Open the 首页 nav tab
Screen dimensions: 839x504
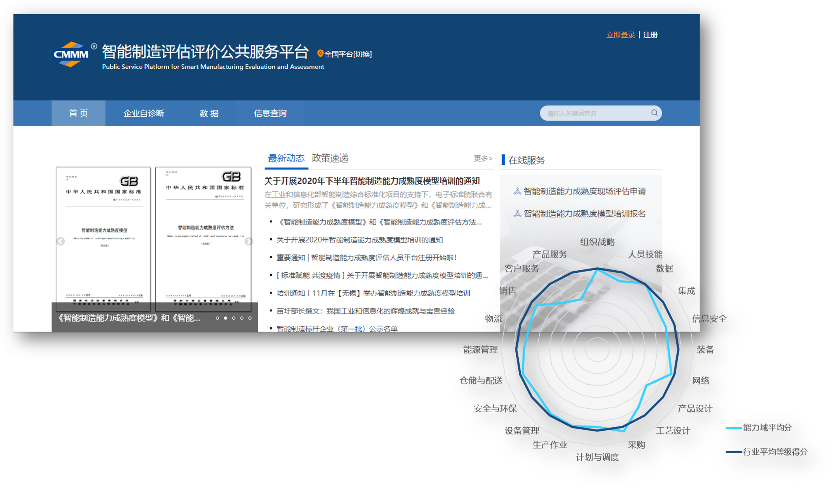tap(78, 113)
